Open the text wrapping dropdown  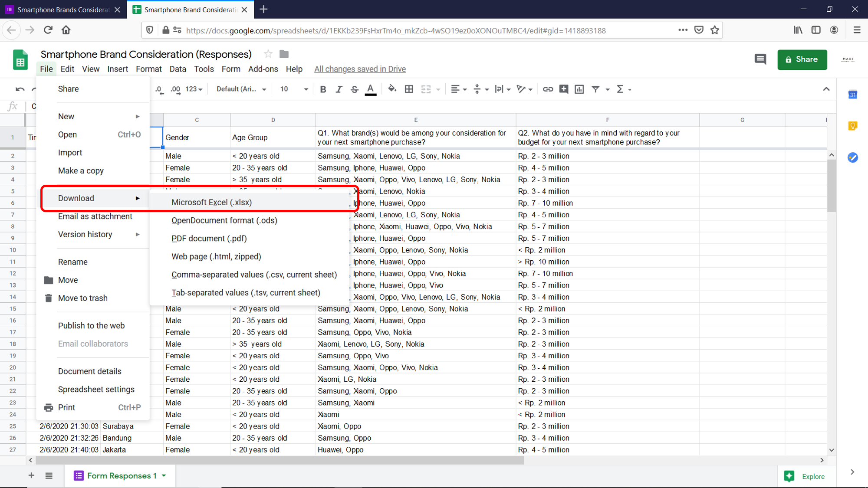point(503,89)
